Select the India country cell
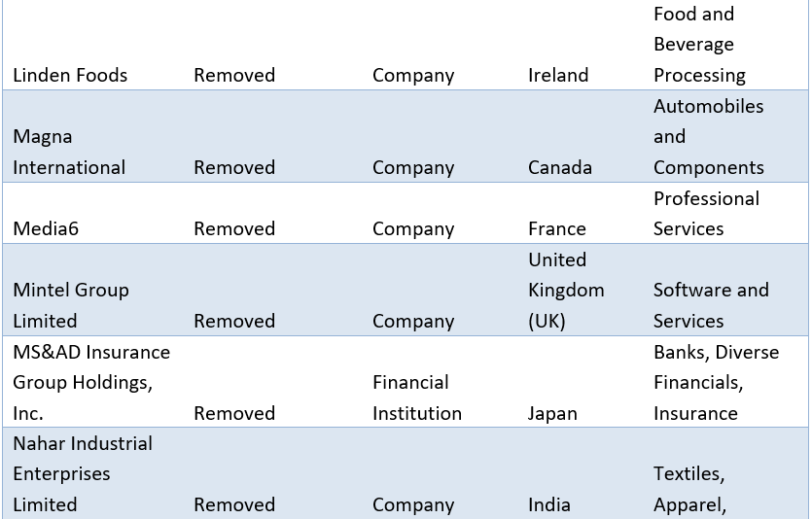This screenshot has width=812, height=519. click(x=549, y=504)
